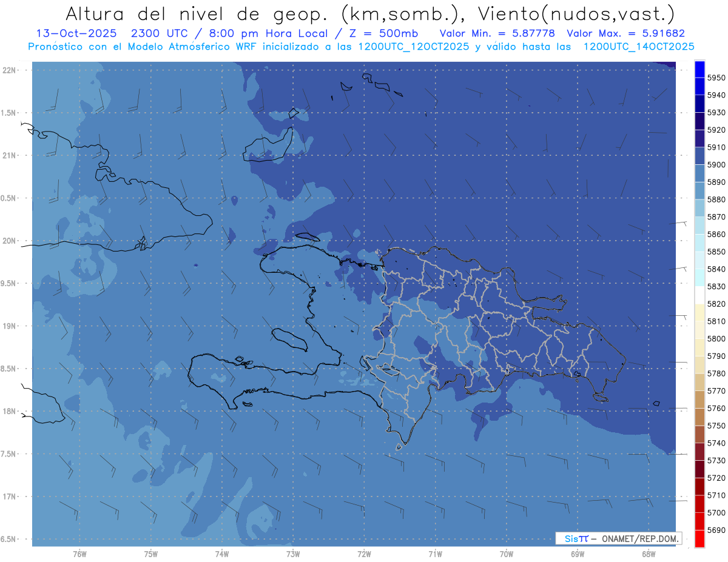
Task: Click the 5760 legend label
Action: click(716, 408)
